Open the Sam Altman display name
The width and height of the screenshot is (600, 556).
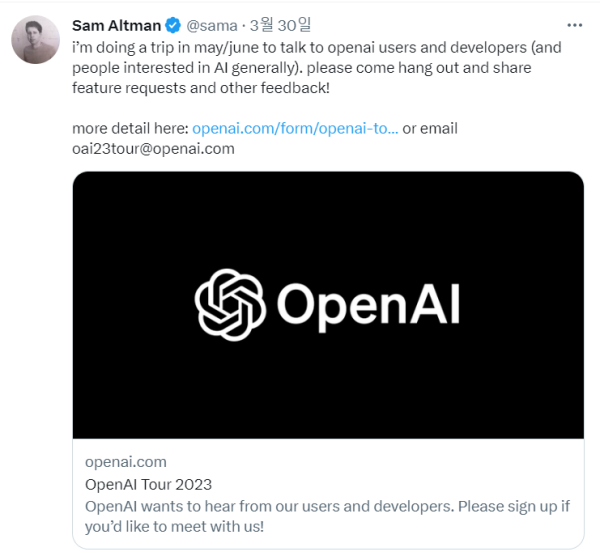click(x=116, y=26)
